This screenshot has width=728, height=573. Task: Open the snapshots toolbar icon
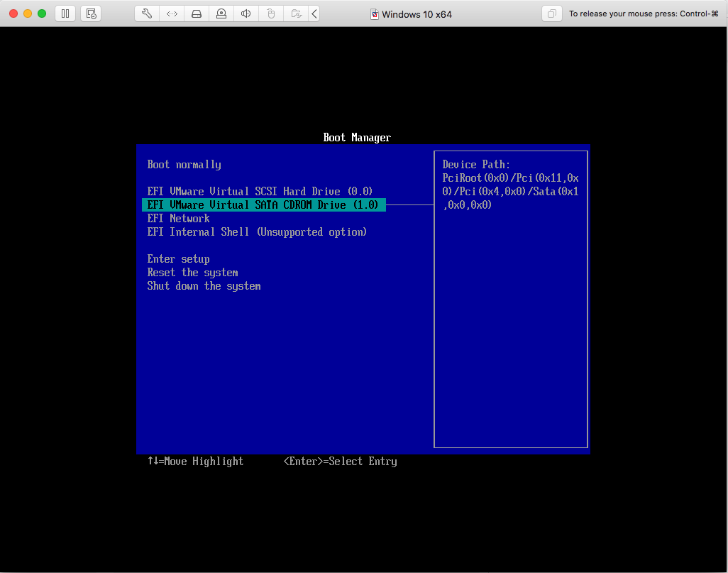point(91,13)
